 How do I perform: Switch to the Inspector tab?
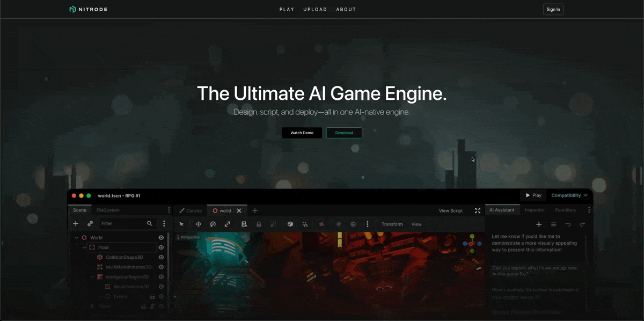click(535, 210)
